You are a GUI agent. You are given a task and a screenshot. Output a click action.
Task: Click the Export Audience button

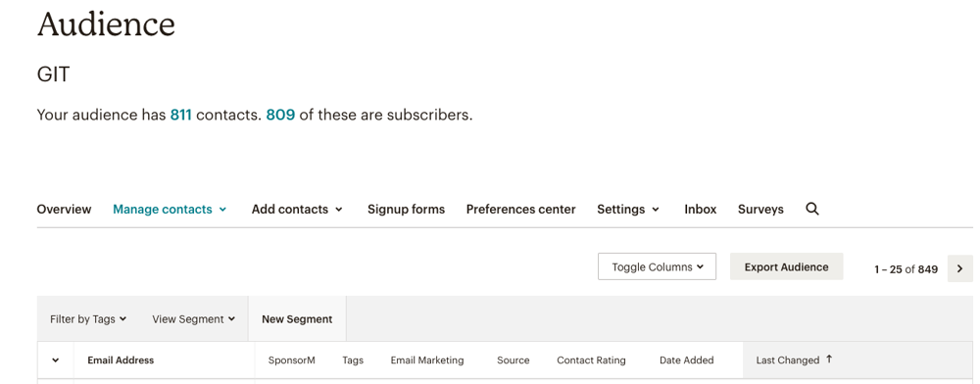(x=786, y=266)
